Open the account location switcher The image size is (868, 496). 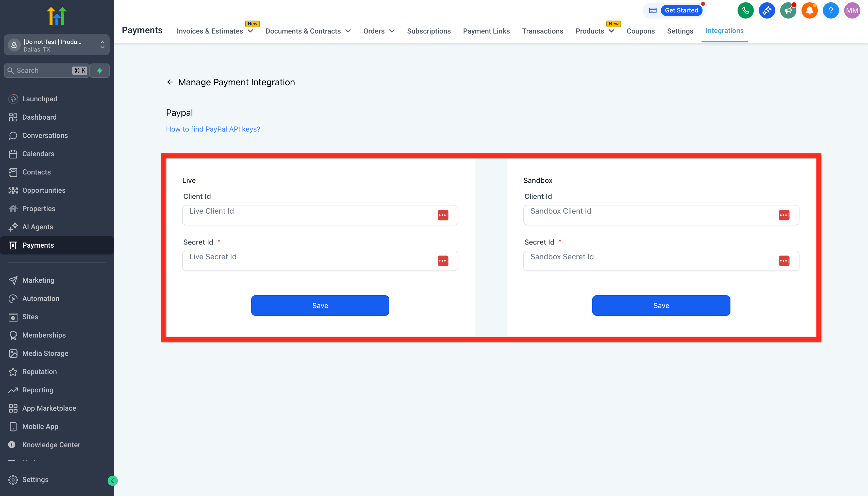click(57, 45)
